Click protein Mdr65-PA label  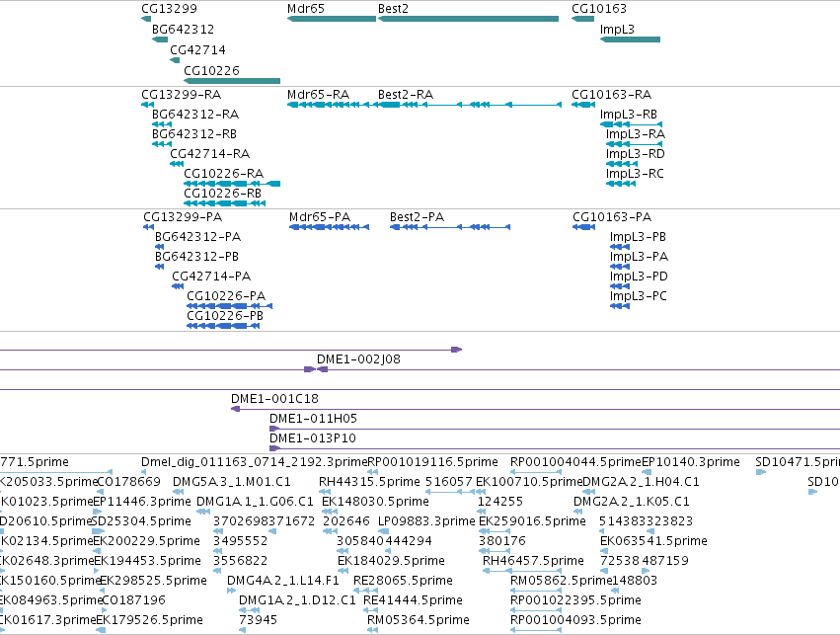(320, 217)
